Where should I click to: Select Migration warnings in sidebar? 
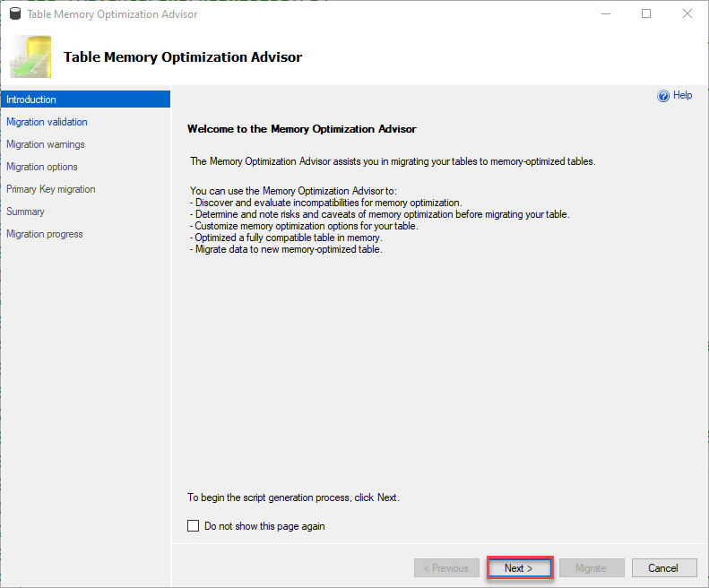tap(46, 144)
